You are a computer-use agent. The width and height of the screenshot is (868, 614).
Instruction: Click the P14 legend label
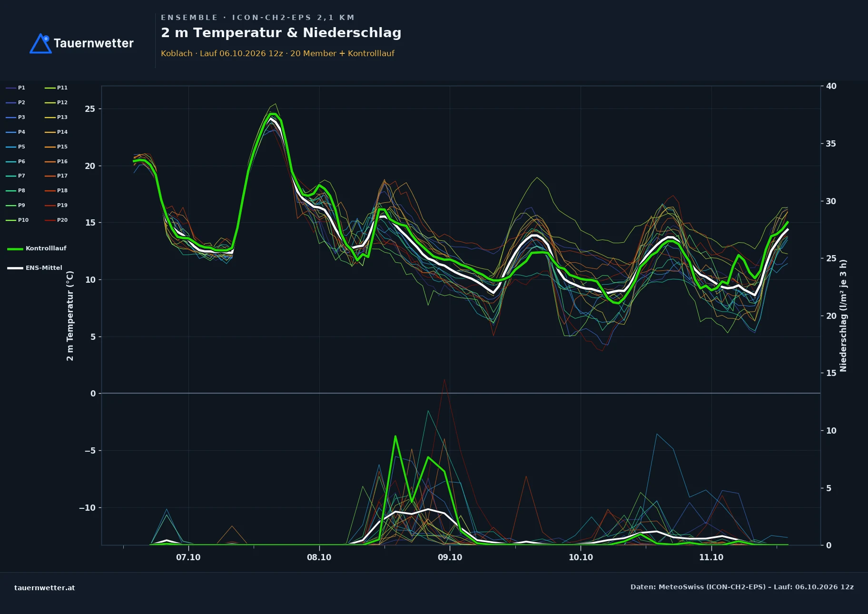point(62,132)
